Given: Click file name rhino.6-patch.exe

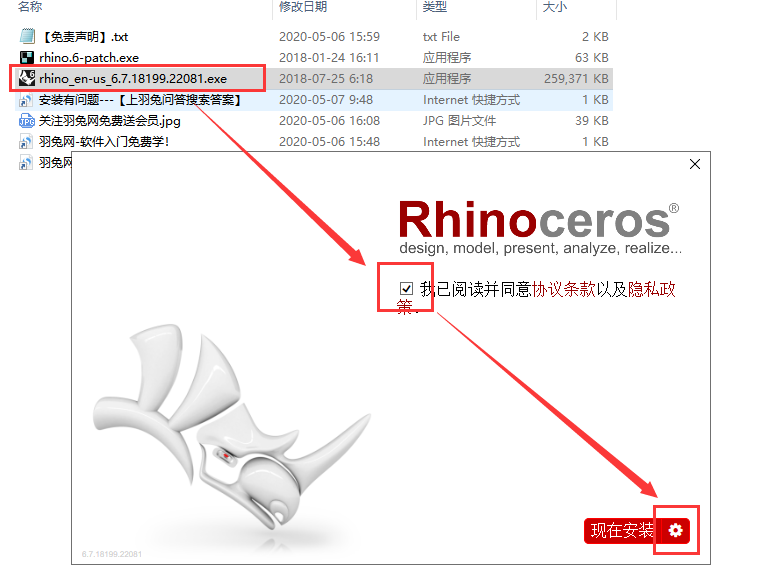Looking at the screenshot, I should click(89, 58).
